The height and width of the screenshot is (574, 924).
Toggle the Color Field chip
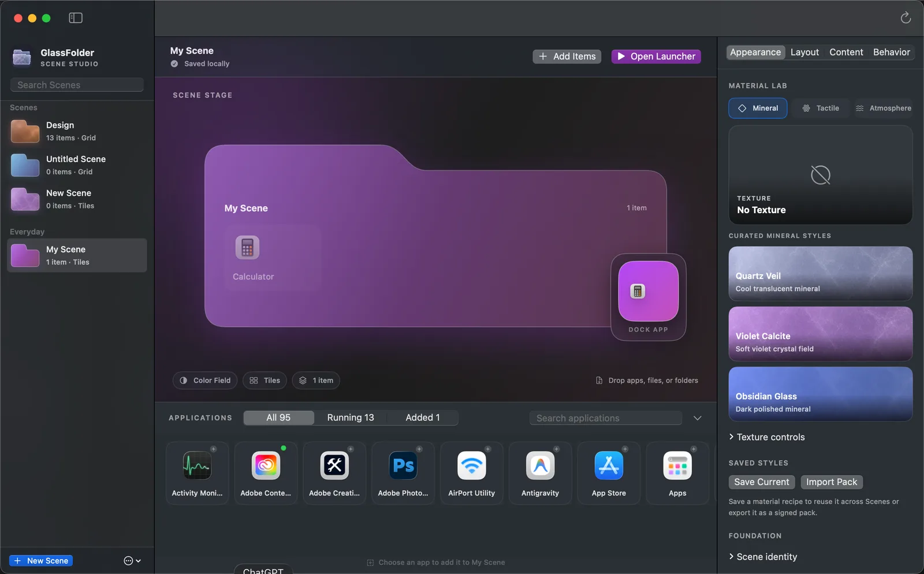(205, 381)
